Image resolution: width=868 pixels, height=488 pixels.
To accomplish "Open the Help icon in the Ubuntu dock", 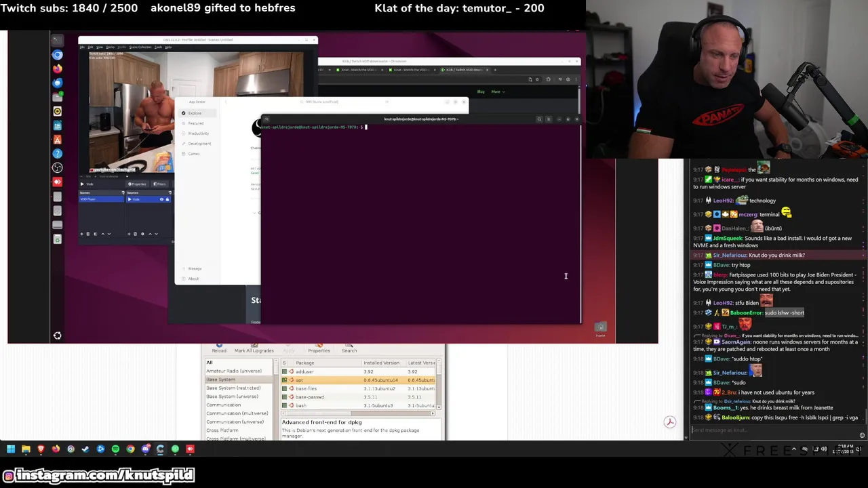I will click(58, 154).
